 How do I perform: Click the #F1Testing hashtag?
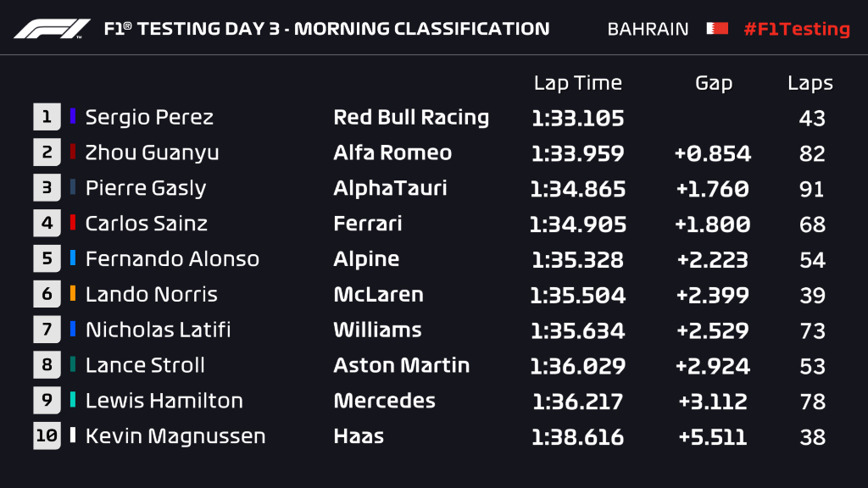(796, 29)
